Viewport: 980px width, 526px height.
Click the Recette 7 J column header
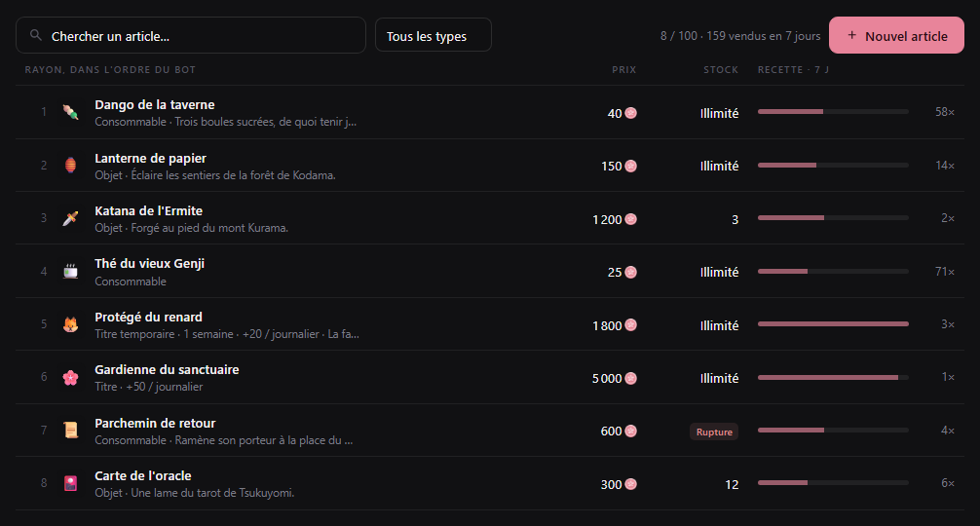[x=793, y=69]
